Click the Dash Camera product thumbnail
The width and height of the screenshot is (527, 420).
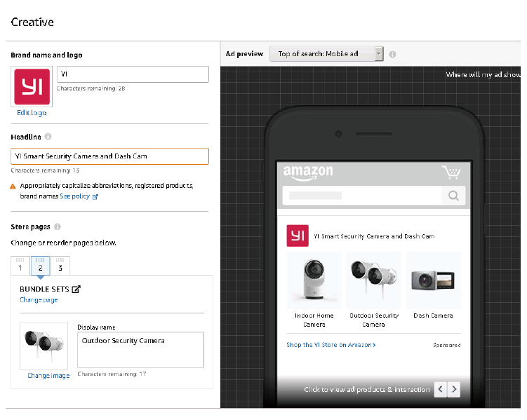[x=433, y=280]
